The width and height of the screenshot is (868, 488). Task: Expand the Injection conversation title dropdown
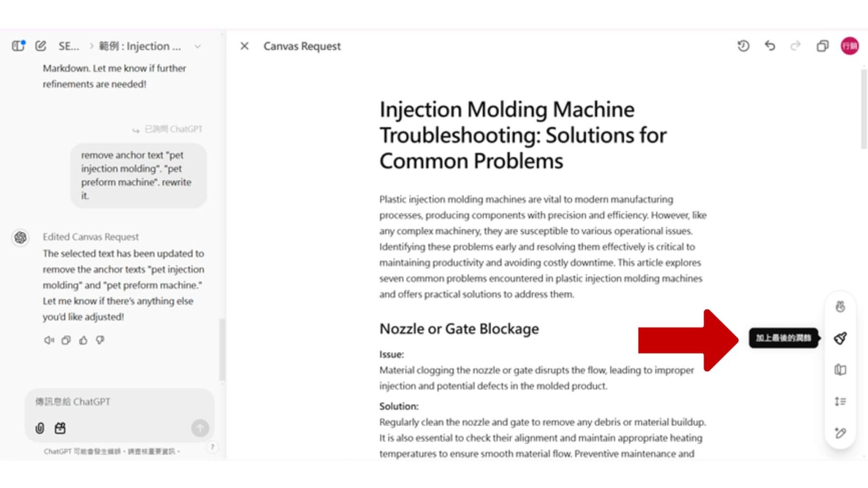[x=198, y=47]
